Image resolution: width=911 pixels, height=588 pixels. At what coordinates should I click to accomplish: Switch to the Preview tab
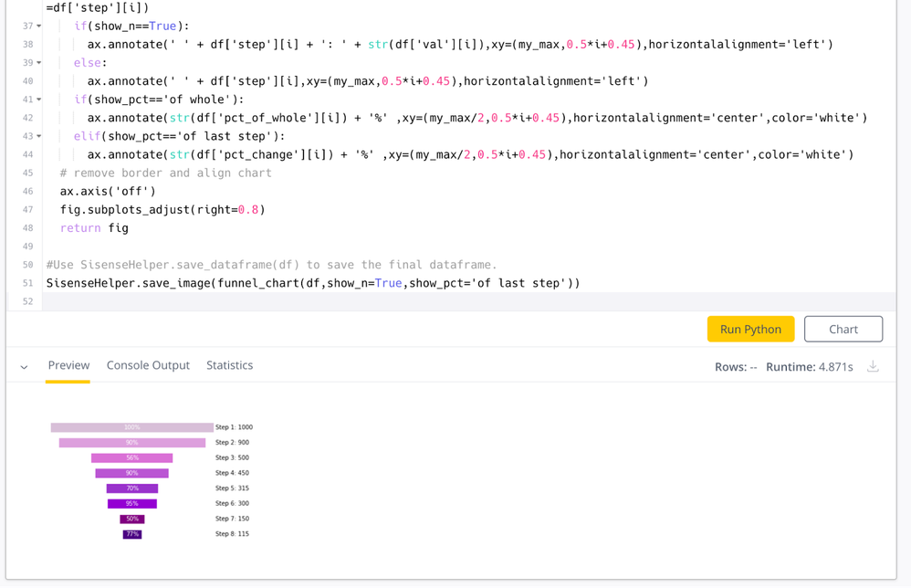(x=68, y=365)
